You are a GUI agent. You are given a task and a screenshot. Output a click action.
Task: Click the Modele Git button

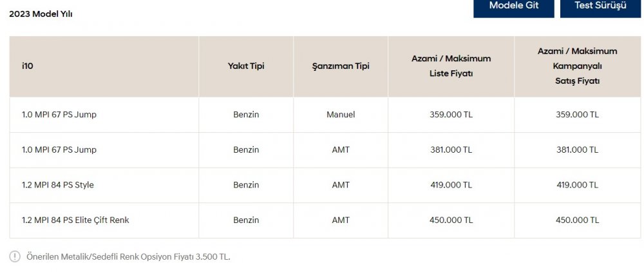[x=513, y=7]
